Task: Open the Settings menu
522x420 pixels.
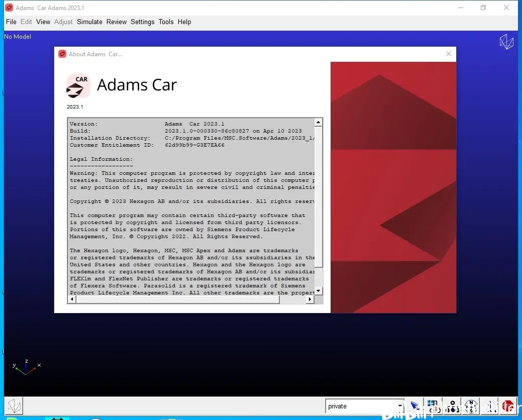Action: click(143, 22)
